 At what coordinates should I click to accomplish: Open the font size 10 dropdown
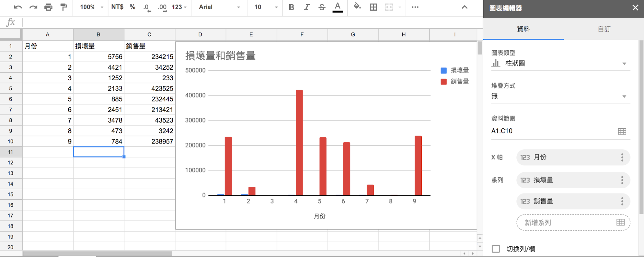tap(266, 7)
